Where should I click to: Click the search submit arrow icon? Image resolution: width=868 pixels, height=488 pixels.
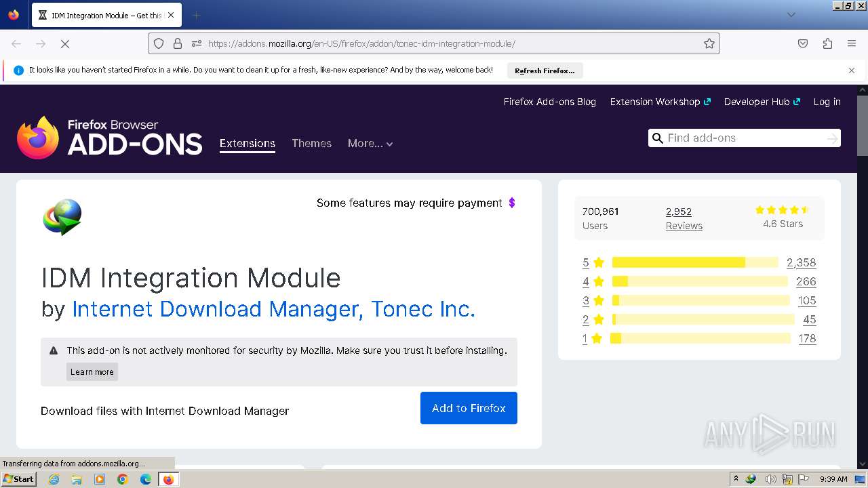coord(832,138)
